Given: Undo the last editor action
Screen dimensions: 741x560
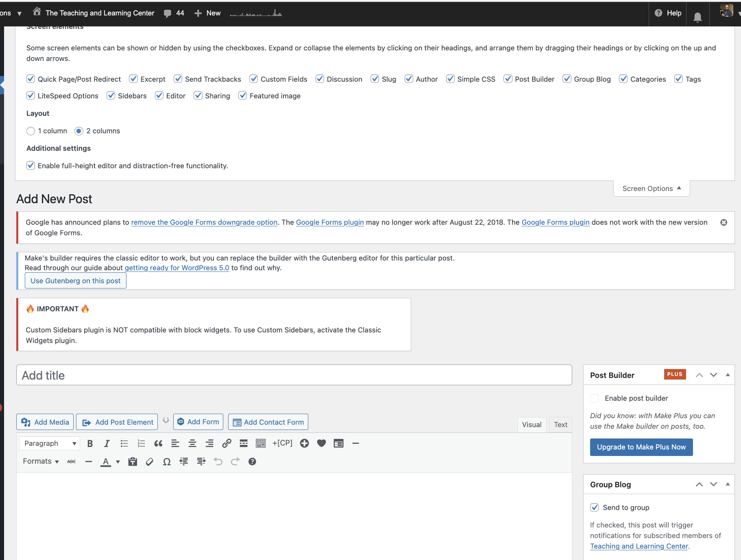Looking at the screenshot, I should [218, 462].
